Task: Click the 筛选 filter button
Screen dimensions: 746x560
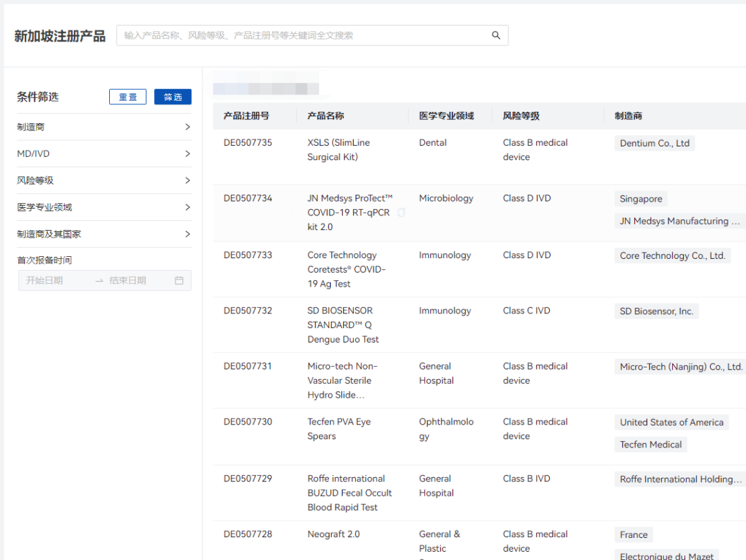Action: click(x=173, y=97)
